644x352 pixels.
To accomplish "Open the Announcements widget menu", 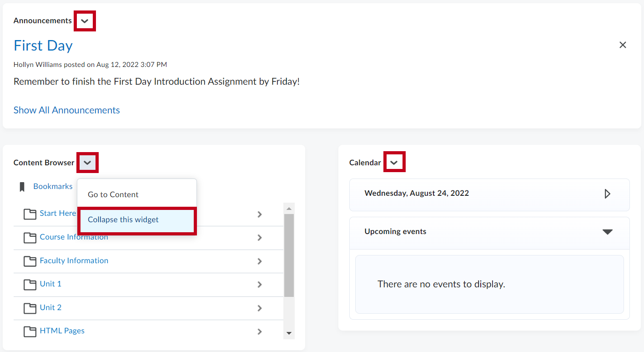I will coord(85,20).
